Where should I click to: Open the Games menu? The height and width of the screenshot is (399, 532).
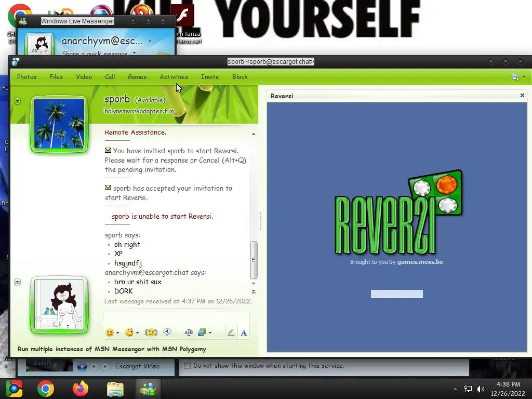tap(137, 77)
